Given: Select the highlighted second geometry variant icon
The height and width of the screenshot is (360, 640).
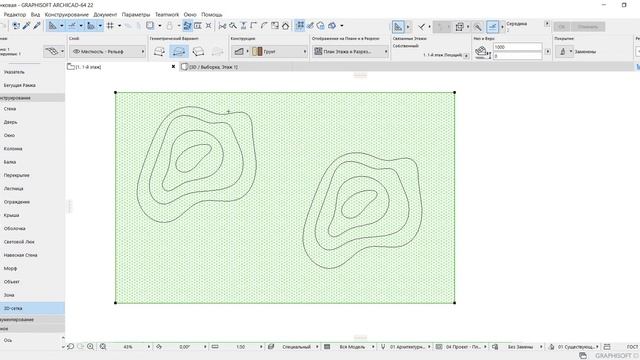Looking at the screenshot, I should (x=179, y=51).
